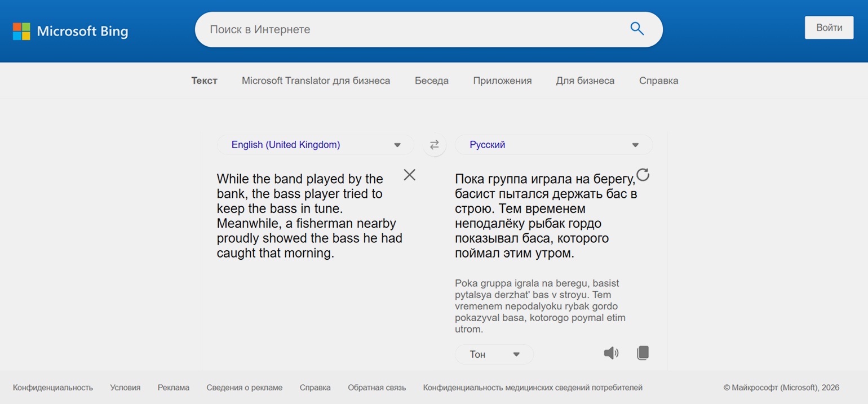The height and width of the screenshot is (404, 868).
Task: Click the Войти sign-in button
Action: [x=829, y=28]
